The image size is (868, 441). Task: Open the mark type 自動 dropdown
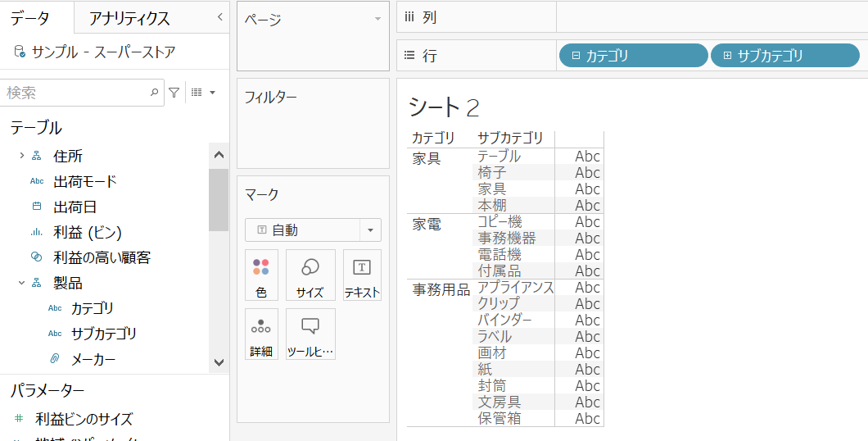(x=371, y=230)
